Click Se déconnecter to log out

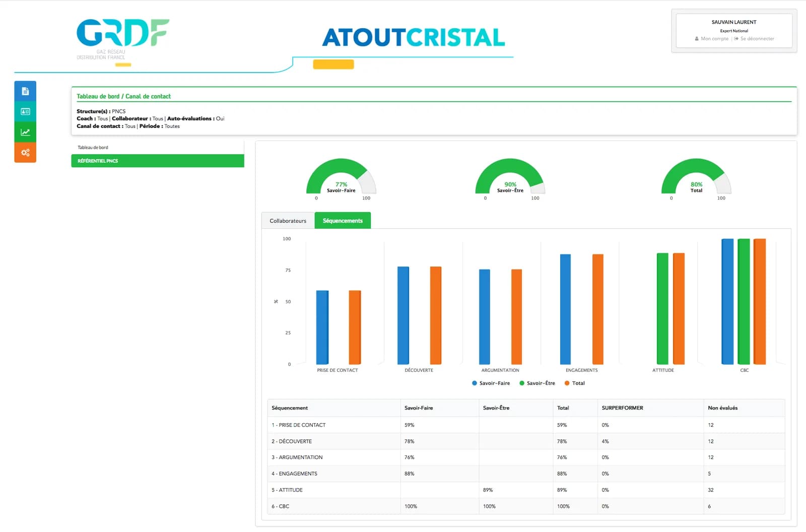(x=754, y=39)
